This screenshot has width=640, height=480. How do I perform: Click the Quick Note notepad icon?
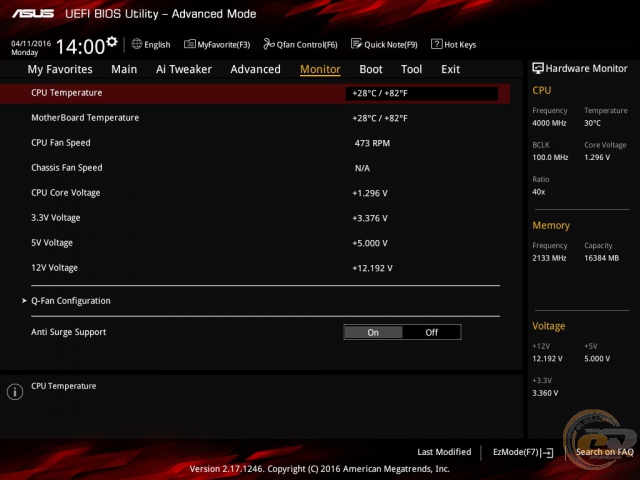click(x=356, y=44)
